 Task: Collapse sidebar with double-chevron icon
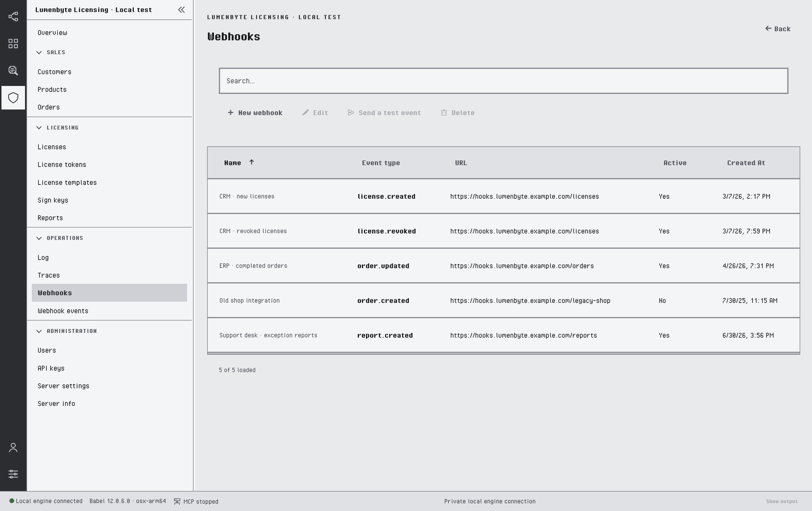[x=182, y=10]
